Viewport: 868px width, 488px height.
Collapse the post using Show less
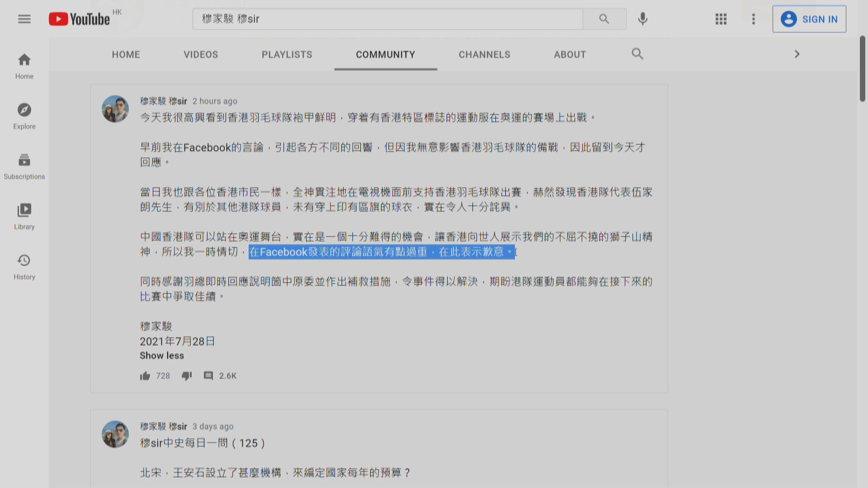pyautogui.click(x=161, y=355)
